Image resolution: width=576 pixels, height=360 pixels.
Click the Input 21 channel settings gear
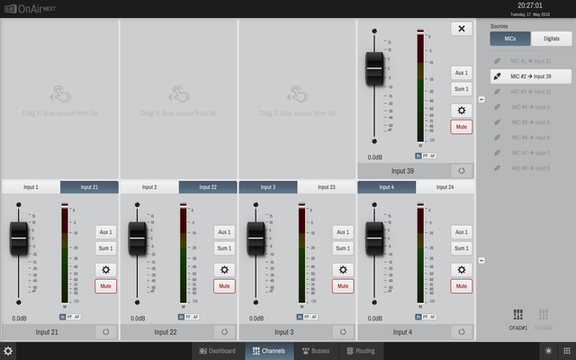tap(106, 270)
